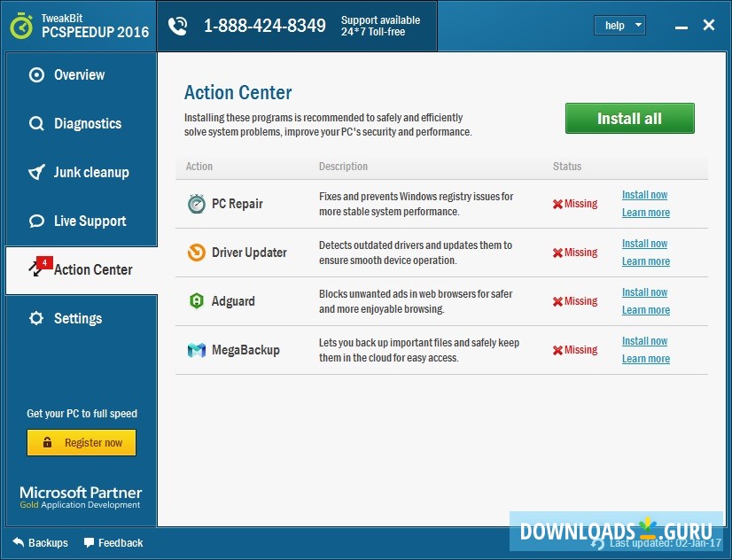Click the Backups undo arrow icon
This screenshot has height=560, width=732.
pyautogui.click(x=19, y=542)
